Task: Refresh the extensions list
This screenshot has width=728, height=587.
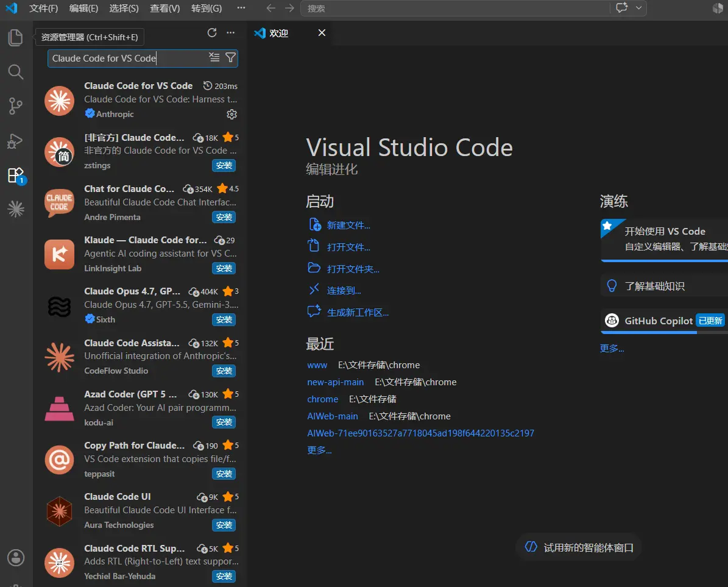Action: [x=212, y=32]
